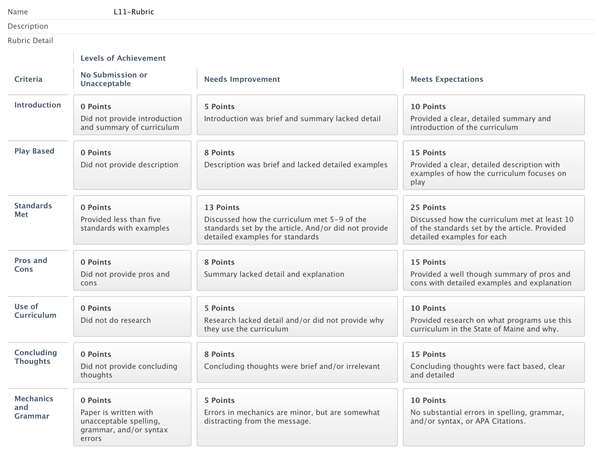Select 'Provided a clear, detailed summary' cell
Viewport: 600px width, 458px height.
tap(494, 115)
